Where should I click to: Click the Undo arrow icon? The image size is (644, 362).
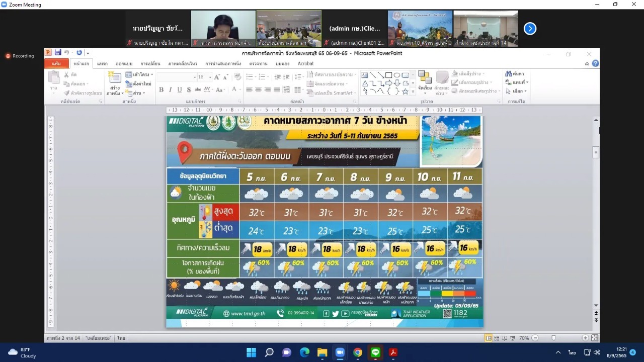point(67,52)
